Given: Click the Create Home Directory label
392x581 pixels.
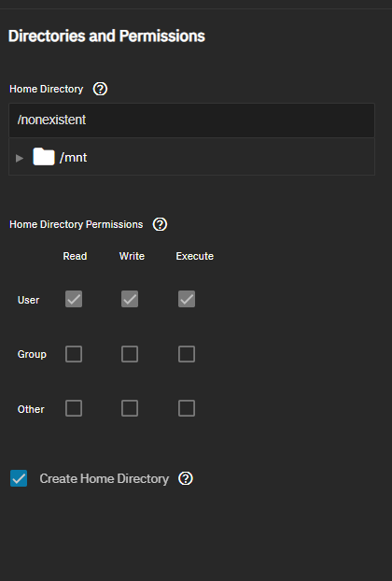Looking at the screenshot, I should [x=104, y=479].
